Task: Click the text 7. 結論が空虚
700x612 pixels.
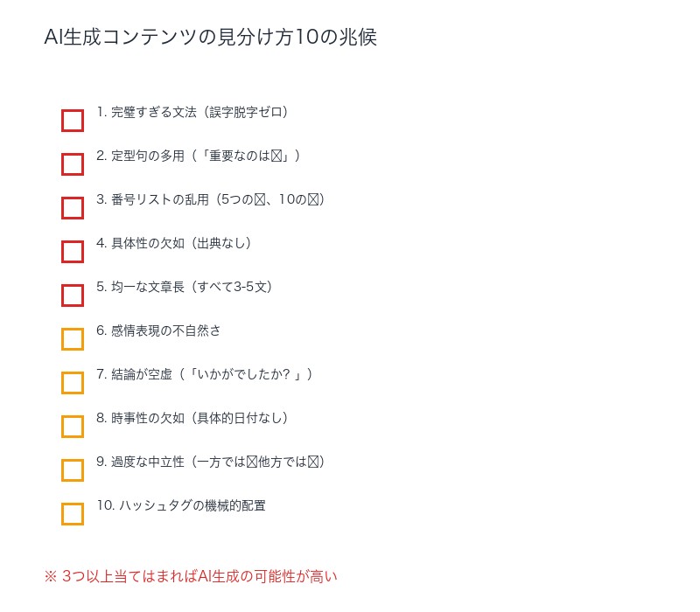Action: point(205,374)
